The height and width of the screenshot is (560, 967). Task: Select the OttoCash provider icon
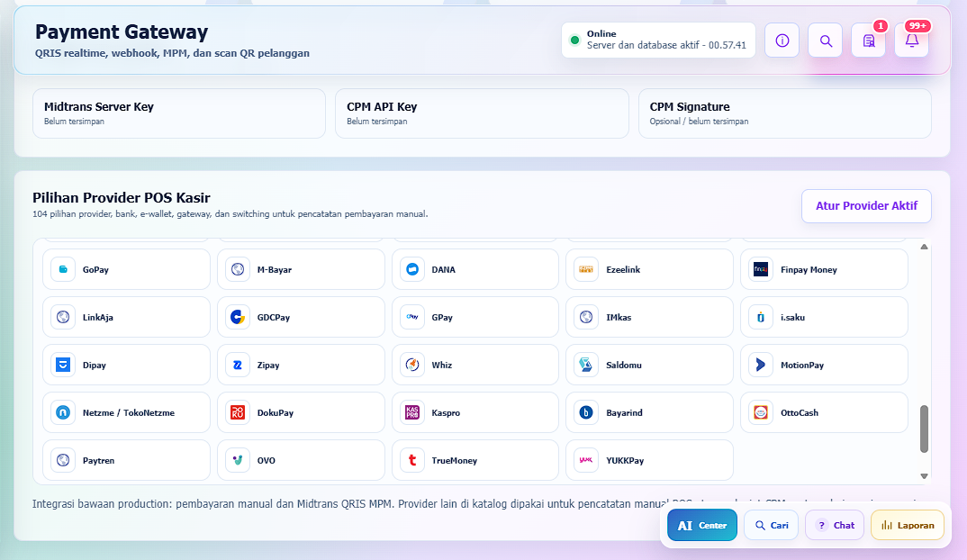761,412
